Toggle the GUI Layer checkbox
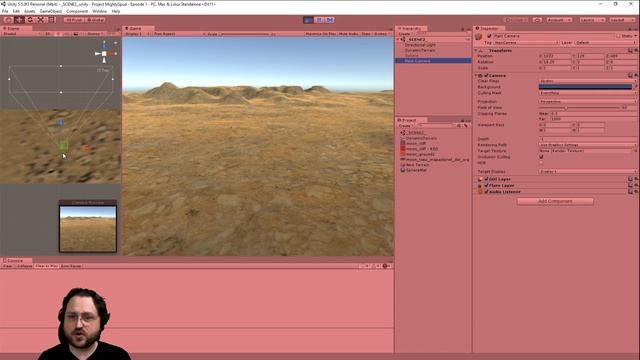The height and width of the screenshot is (360, 640). point(486,179)
